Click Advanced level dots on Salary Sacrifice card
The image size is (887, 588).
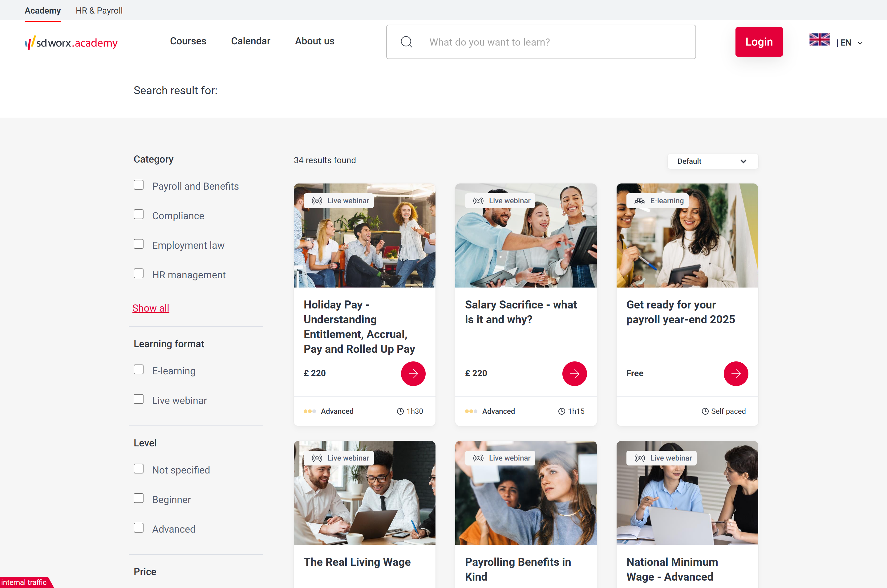click(471, 411)
